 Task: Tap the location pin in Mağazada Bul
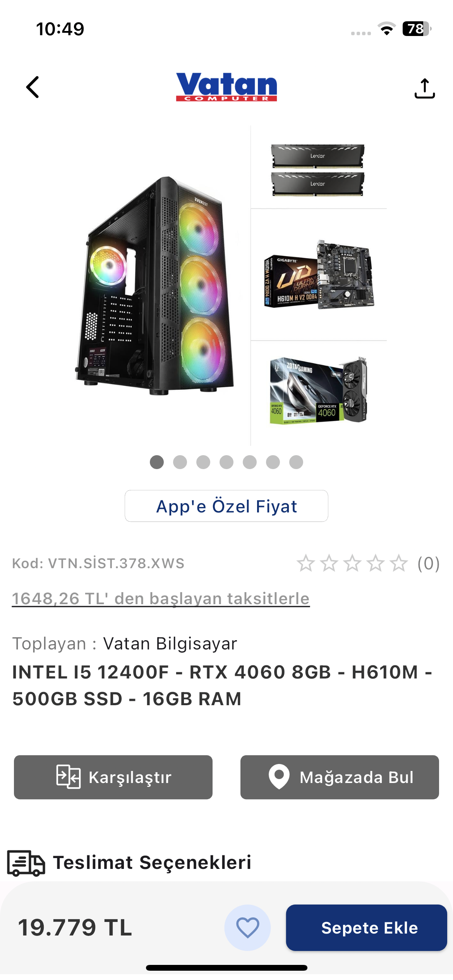click(x=279, y=777)
